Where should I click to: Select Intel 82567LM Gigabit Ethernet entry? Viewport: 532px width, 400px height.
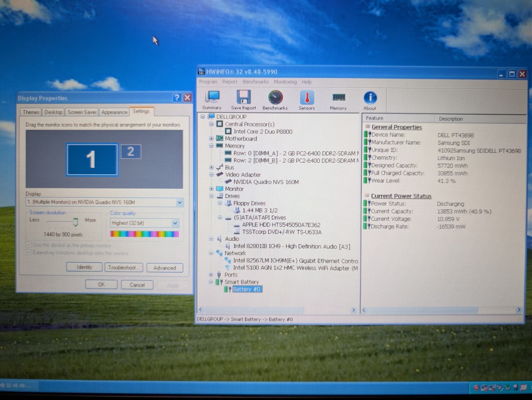296,261
